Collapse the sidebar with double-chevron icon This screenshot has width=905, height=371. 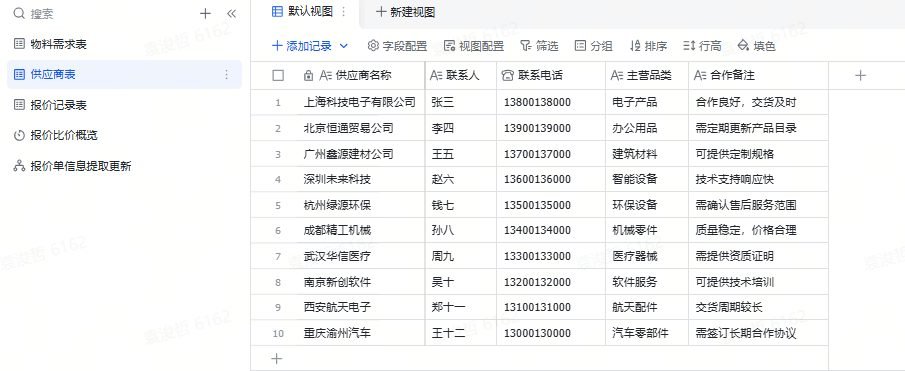click(231, 13)
